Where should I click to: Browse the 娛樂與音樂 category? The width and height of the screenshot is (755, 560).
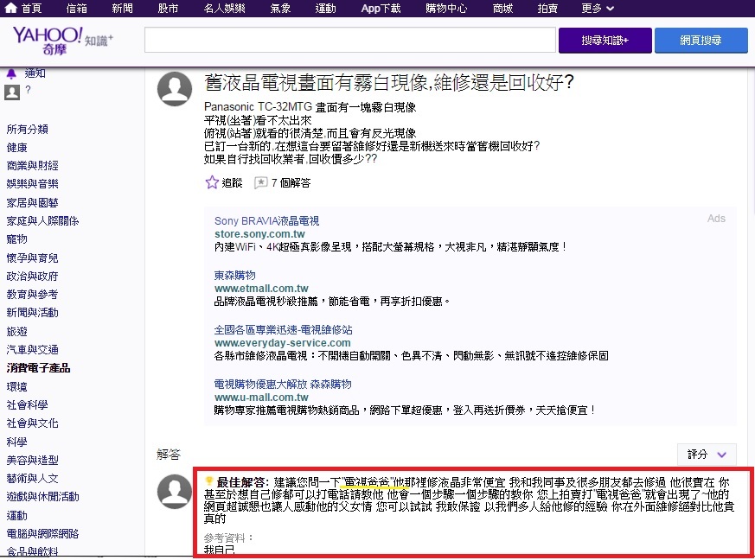click(x=32, y=184)
